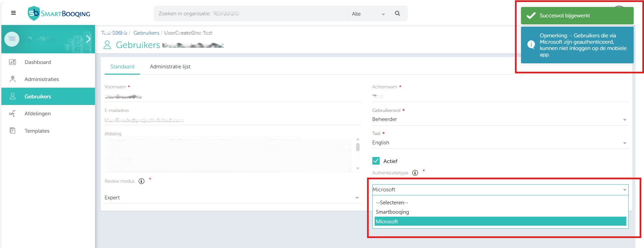644x248 pixels.
Task: Click the hamburger menu icon
Action: point(13,13)
